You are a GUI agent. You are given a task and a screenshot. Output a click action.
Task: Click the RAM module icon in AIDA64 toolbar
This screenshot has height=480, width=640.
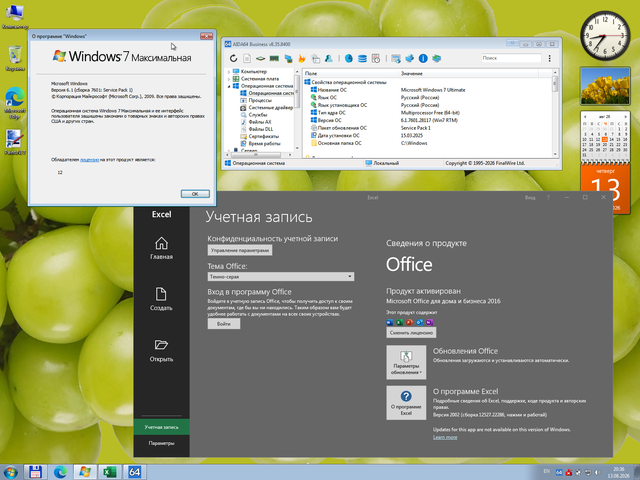tap(274, 58)
